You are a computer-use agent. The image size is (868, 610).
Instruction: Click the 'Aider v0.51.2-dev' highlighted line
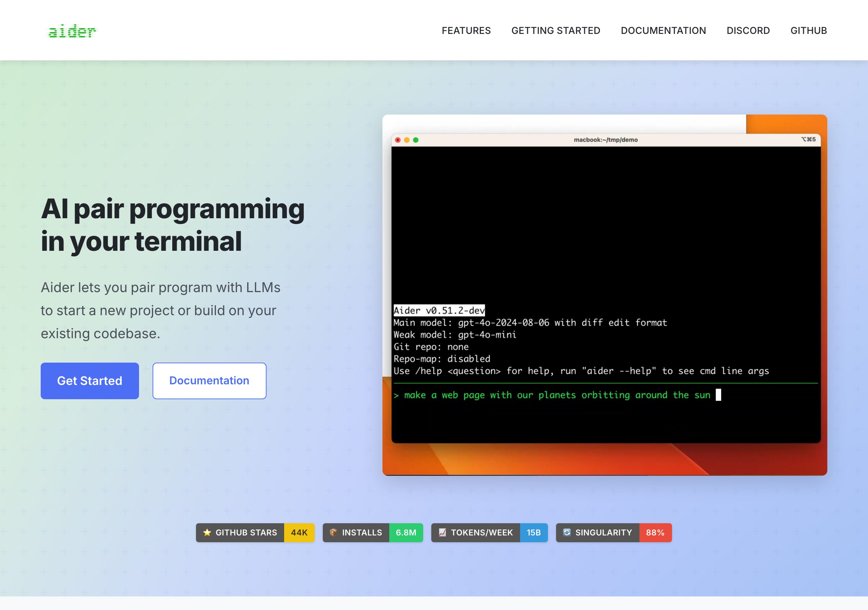pyautogui.click(x=439, y=310)
